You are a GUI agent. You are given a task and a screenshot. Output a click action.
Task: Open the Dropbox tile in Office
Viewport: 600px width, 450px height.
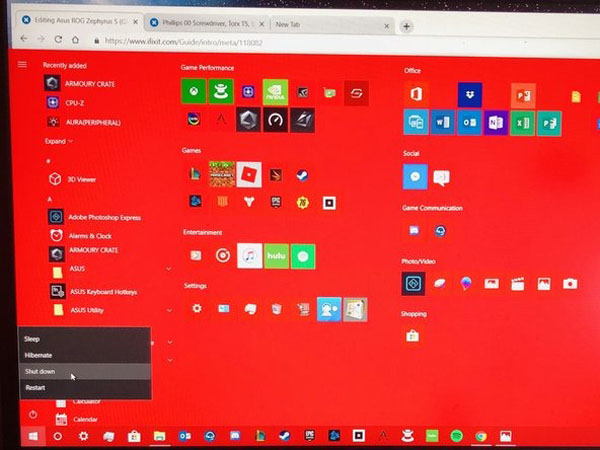pos(470,95)
